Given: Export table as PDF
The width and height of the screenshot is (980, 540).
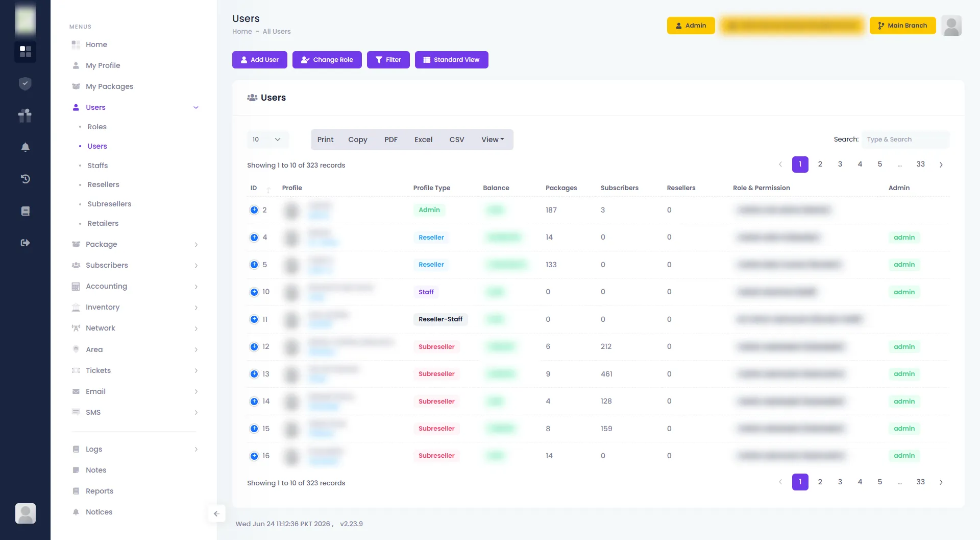Looking at the screenshot, I should point(391,139).
